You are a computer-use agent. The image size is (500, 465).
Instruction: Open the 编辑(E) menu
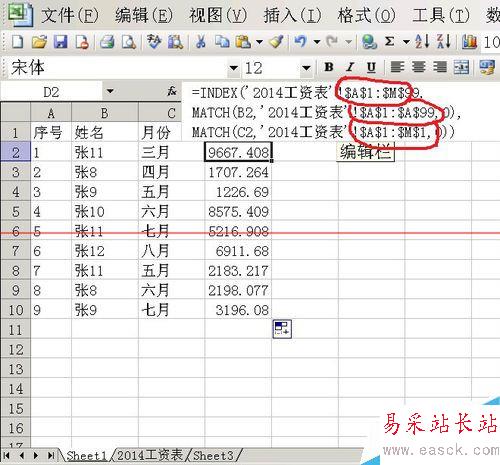point(144,15)
